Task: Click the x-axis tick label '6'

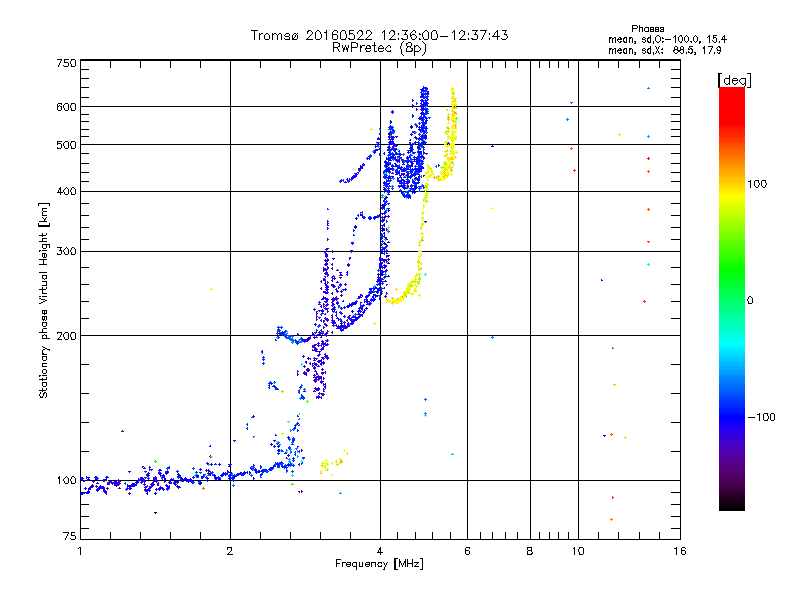Action: (x=467, y=551)
